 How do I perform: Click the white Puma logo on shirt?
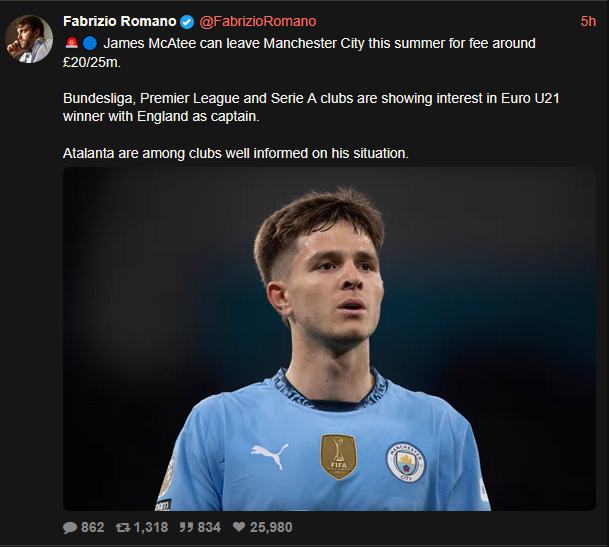(x=270, y=456)
